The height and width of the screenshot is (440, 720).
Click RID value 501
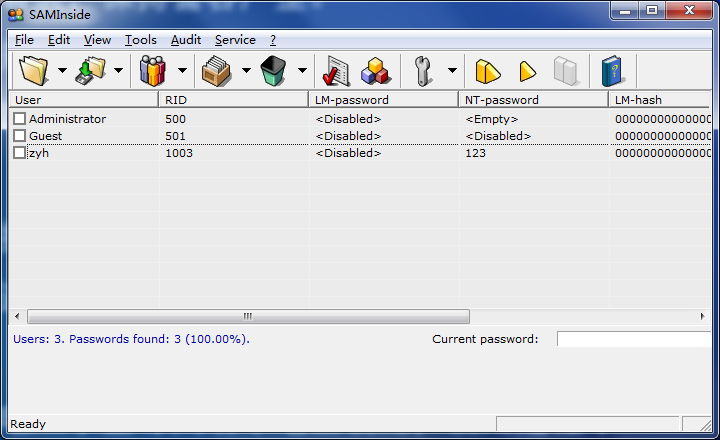pos(175,136)
